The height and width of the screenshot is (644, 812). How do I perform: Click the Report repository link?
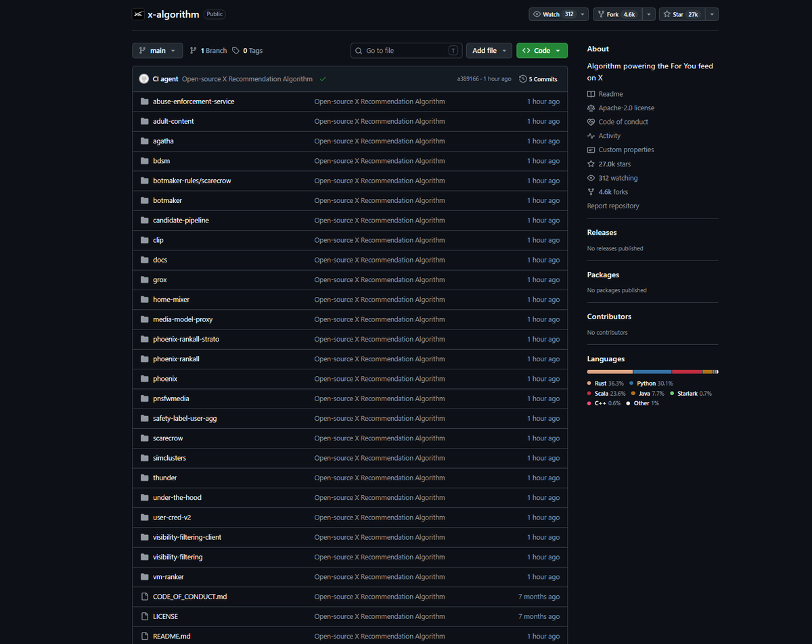click(613, 206)
